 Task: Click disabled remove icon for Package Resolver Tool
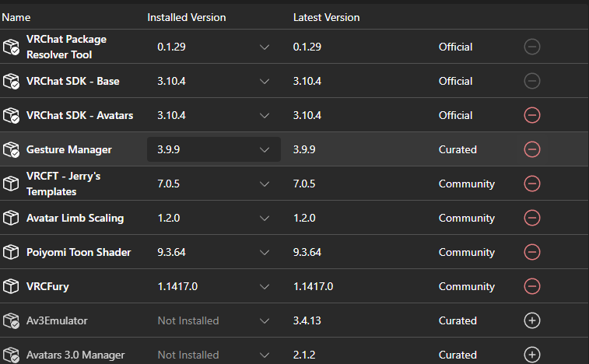tap(532, 47)
